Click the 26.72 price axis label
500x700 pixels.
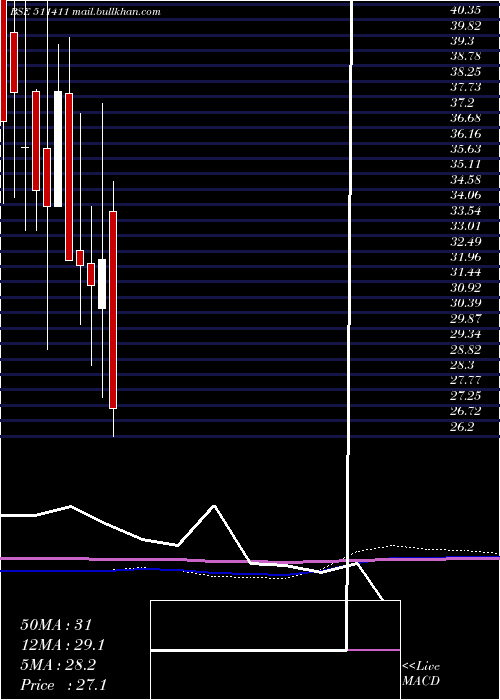(x=465, y=411)
